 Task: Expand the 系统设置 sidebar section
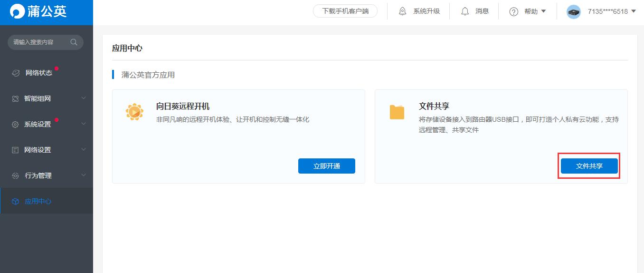47,124
